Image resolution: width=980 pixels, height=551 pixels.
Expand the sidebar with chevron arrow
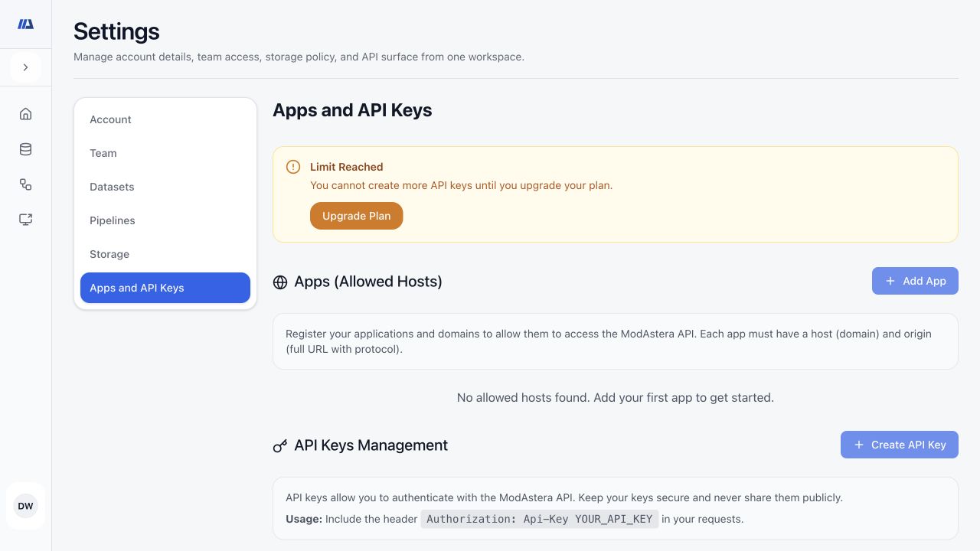tap(25, 67)
